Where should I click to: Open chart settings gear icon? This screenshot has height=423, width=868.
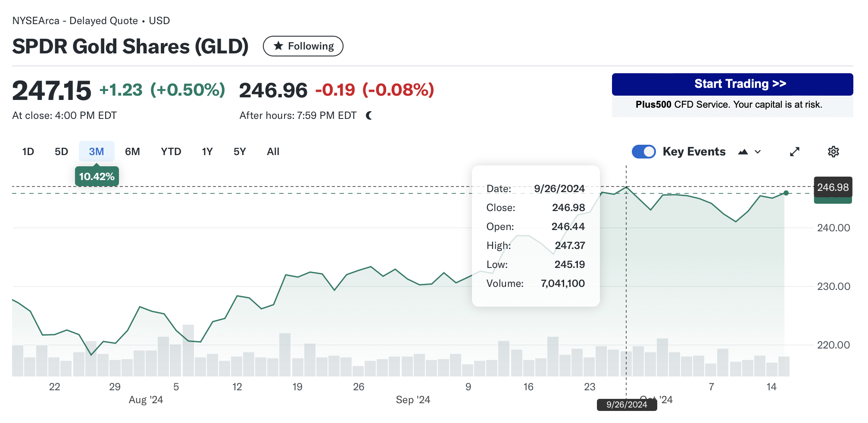coord(833,152)
